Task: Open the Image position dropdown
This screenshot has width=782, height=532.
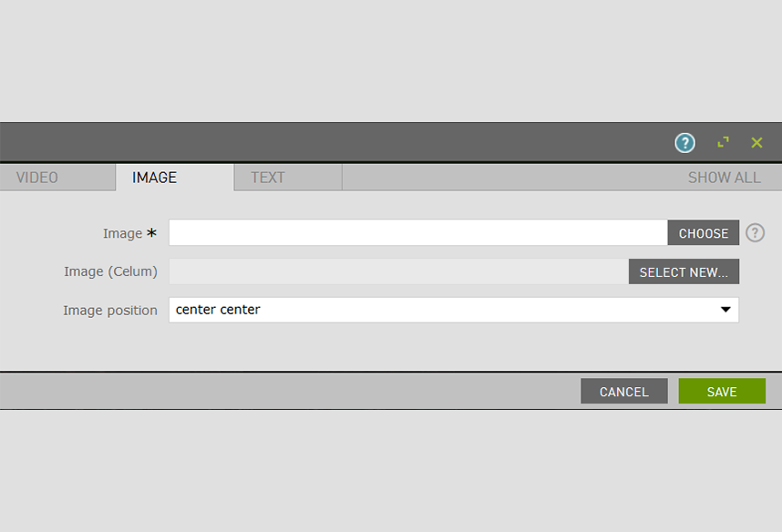Action: [x=454, y=310]
